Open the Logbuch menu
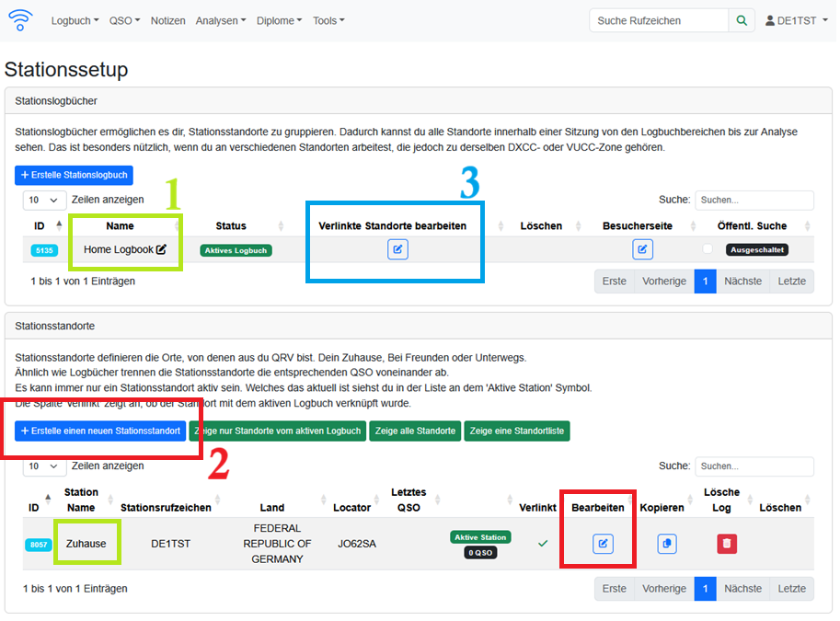This screenshot has height=621, width=840. (75, 20)
